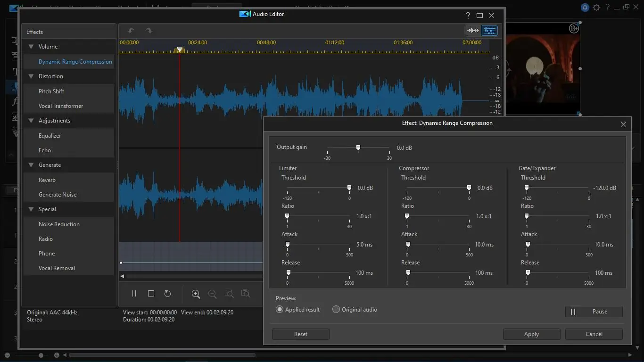The height and width of the screenshot is (362, 644).
Task: Click the redo arrow in Audio Editor toolbar
Action: point(149,31)
